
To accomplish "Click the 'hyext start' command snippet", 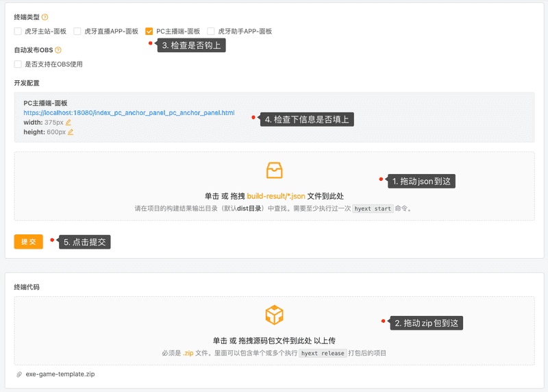I will pyautogui.click(x=373, y=208).
